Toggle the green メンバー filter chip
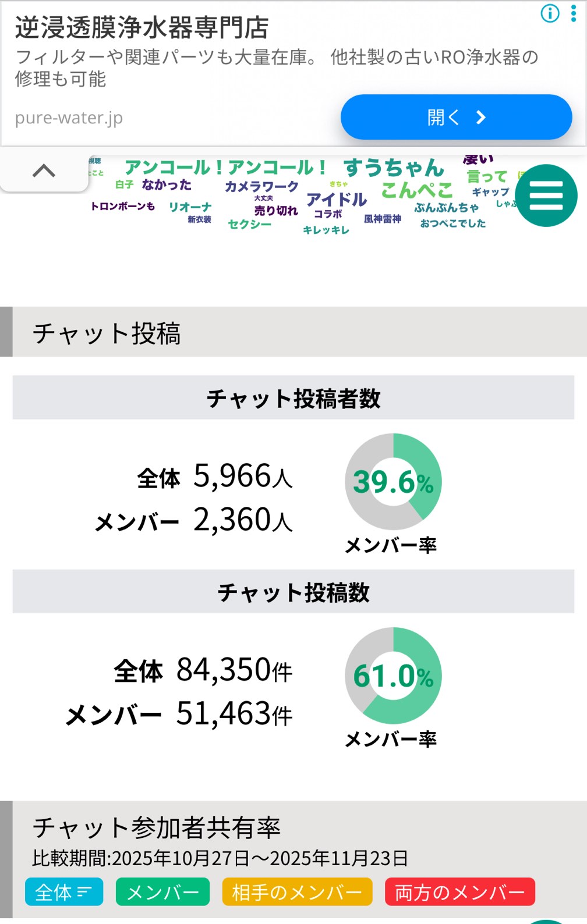The width and height of the screenshot is (587, 924). point(162,891)
